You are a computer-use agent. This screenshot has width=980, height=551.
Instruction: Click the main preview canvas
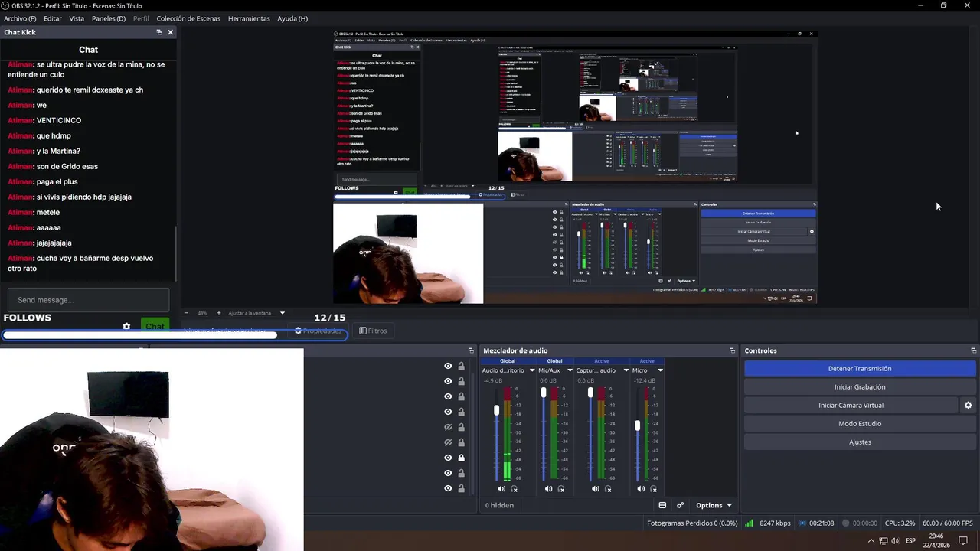[x=575, y=167]
